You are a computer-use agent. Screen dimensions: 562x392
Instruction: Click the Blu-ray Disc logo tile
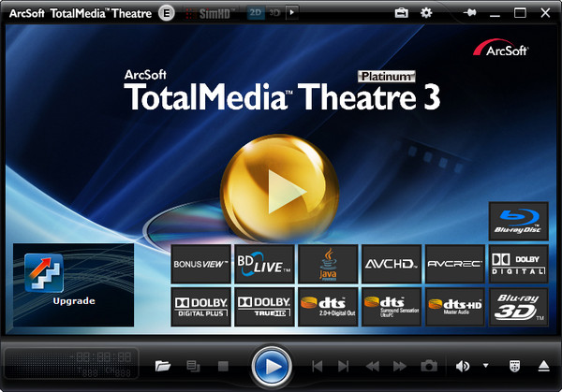pos(518,221)
